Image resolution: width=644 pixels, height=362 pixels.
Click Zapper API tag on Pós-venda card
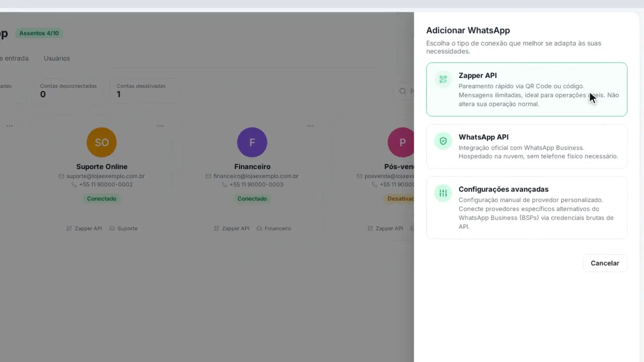pos(385,228)
